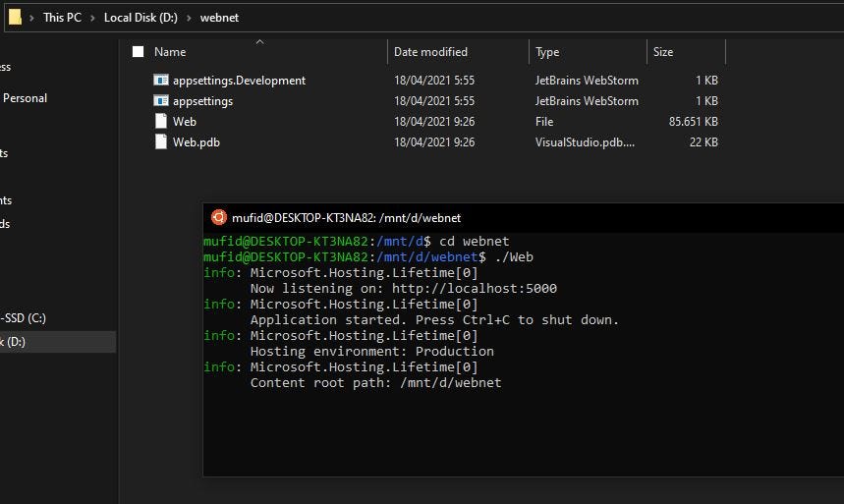
Task: Click the VisualStudio.pdb type of Web.pdb
Action: point(585,142)
